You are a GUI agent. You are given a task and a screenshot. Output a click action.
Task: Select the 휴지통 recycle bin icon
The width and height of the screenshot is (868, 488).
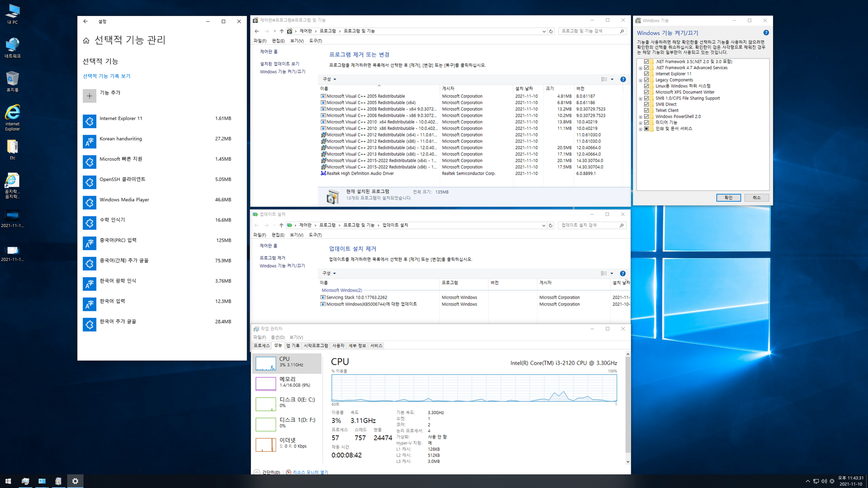point(13,82)
